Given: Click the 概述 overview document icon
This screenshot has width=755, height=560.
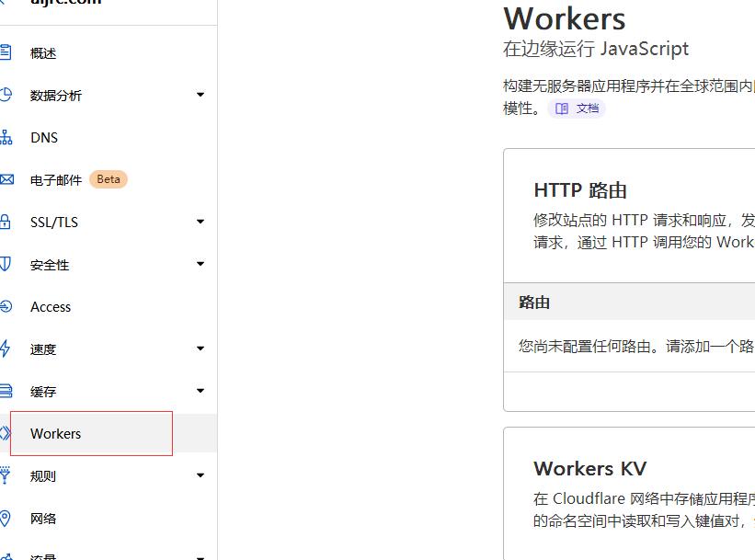Looking at the screenshot, I should 6,52.
